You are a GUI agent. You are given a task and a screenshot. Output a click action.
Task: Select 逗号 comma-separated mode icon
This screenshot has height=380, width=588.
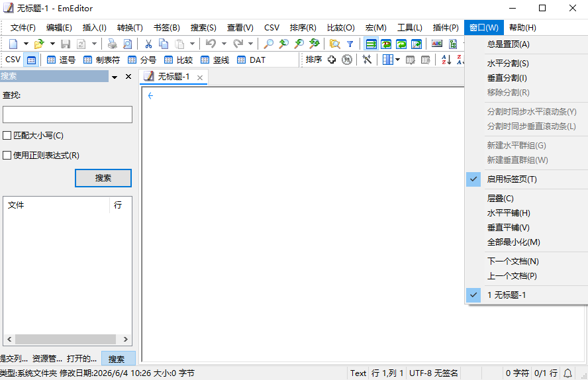[62, 60]
